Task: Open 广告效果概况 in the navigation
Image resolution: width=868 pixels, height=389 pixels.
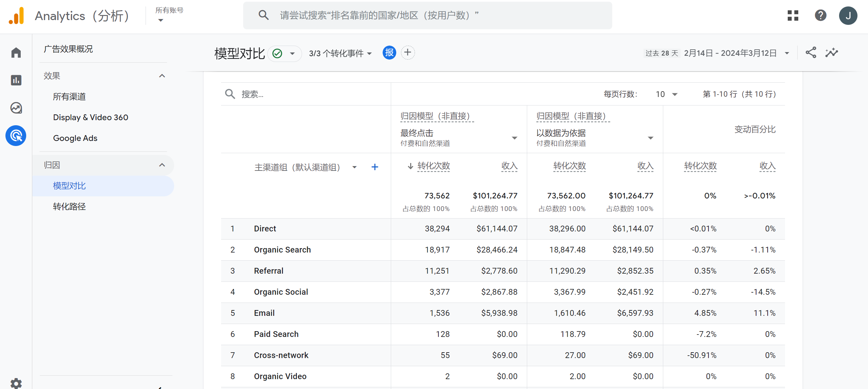Action: point(68,49)
